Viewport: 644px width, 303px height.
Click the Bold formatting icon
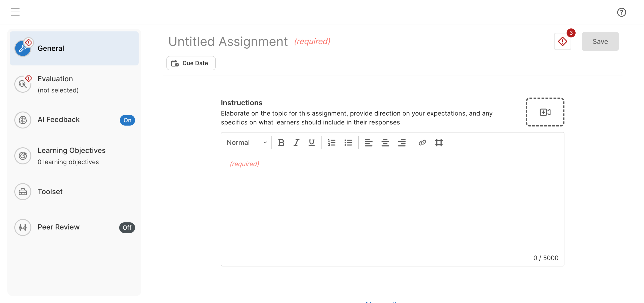(281, 143)
